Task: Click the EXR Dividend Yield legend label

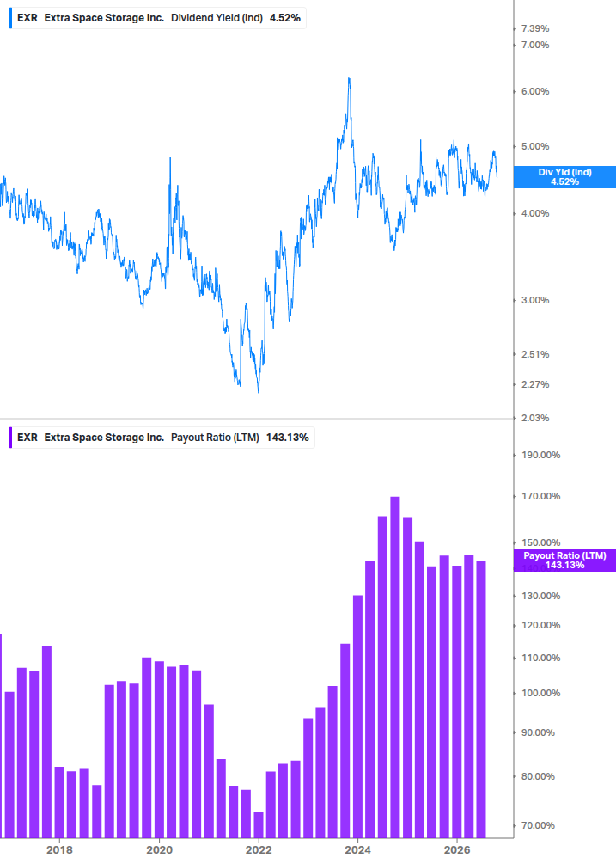Action: [x=159, y=18]
